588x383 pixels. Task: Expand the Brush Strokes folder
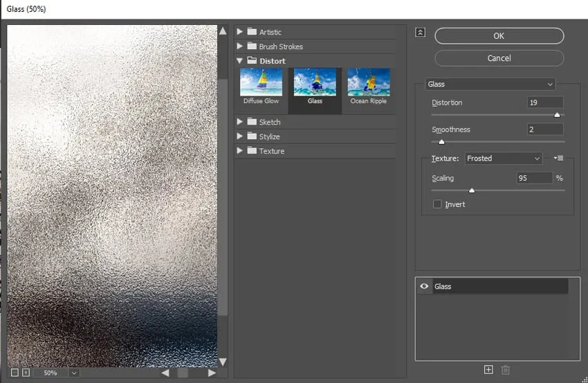pyautogui.click(x=240, y=46)
